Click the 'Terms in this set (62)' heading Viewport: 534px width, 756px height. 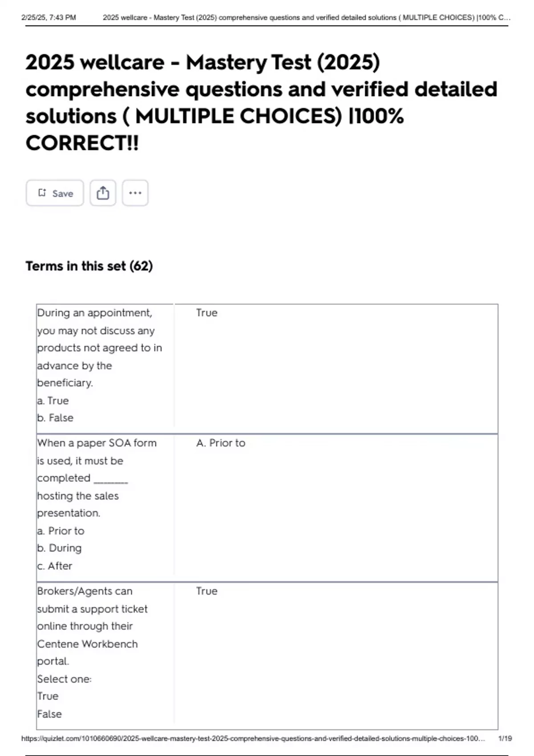tap(89, 266)
